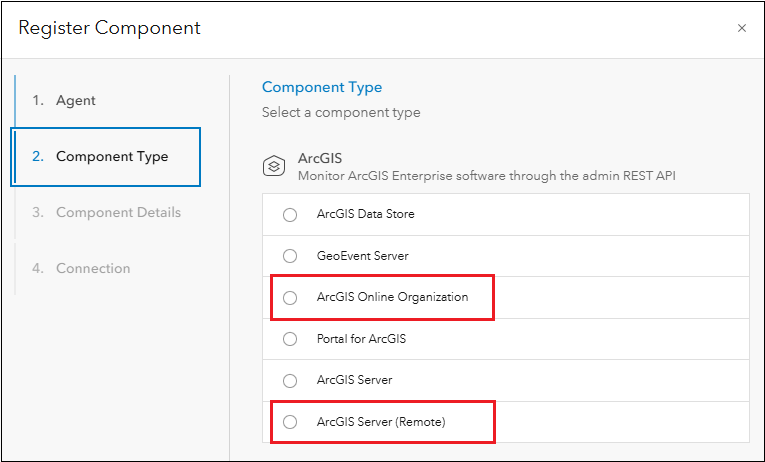Select the ArcGIS Data Store radio button
The width and height of the screenshot is (765, 462).
290,214
